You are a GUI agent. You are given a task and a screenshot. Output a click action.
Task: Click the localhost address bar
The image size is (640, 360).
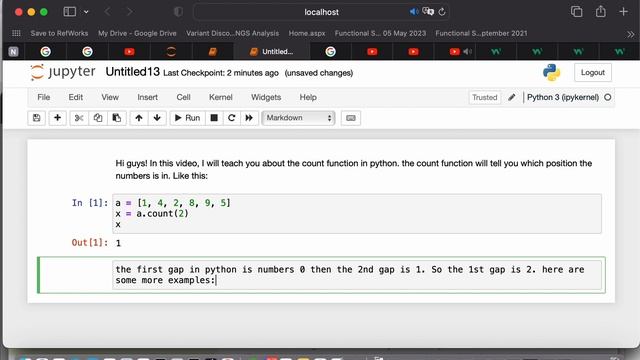tap(321, 12)
